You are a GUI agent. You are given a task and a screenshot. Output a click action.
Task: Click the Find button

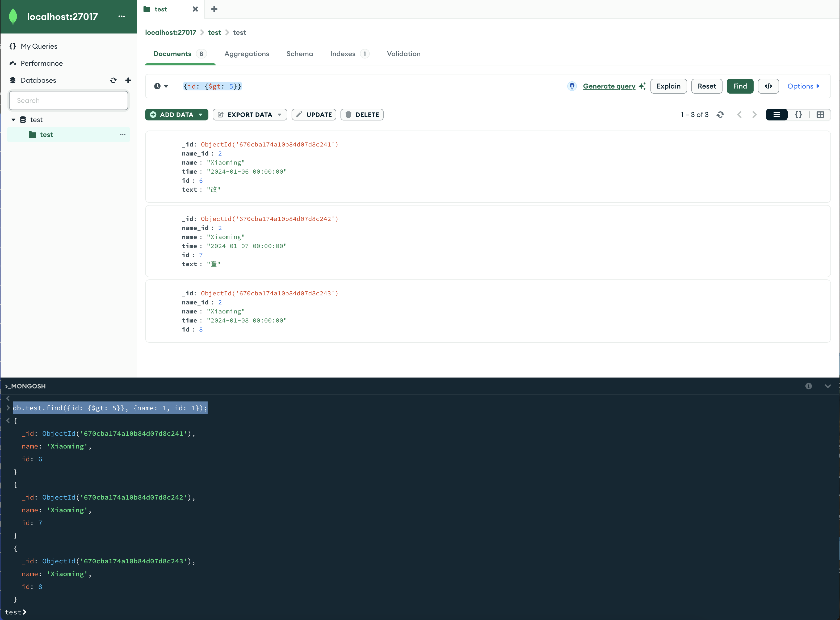[740, 86]
